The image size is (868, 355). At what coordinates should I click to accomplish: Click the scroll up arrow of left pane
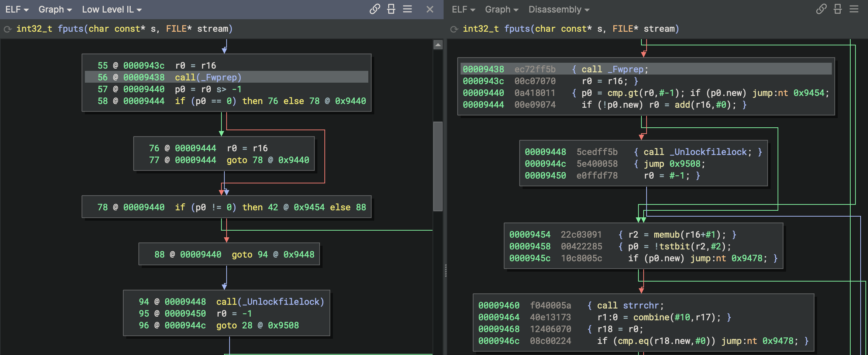tap(438, 45)
